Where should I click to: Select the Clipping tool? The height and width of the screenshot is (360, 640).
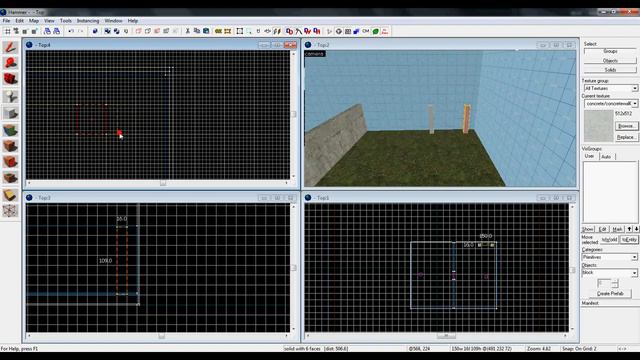pos(10,195)
